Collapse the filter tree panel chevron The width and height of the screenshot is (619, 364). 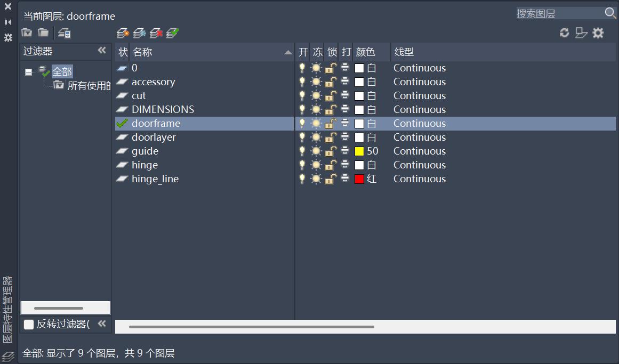(x=102, y=50)
